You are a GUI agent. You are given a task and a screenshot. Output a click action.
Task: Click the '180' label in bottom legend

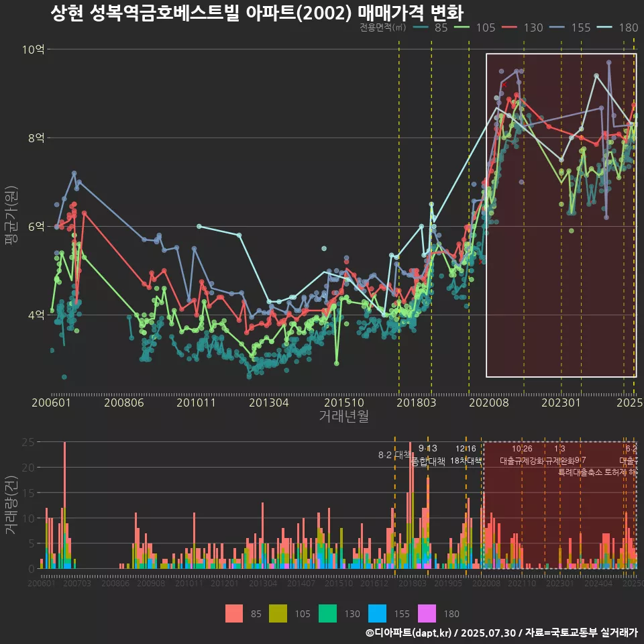click(x=451, y=614)
